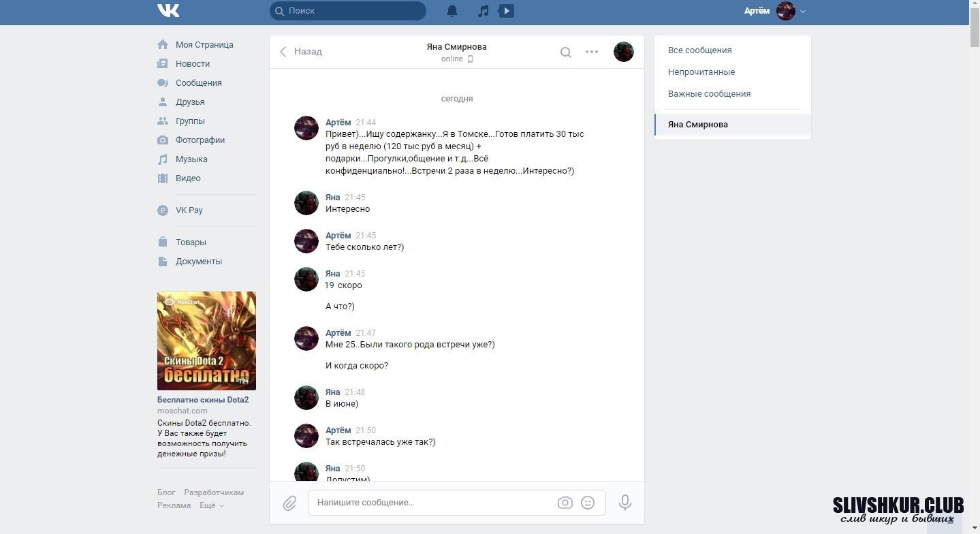Image resolution: width=980 pixels, height=534 pixels.
Task: Click the avatar next to the 21:44 message
Action: click(306, 128)
